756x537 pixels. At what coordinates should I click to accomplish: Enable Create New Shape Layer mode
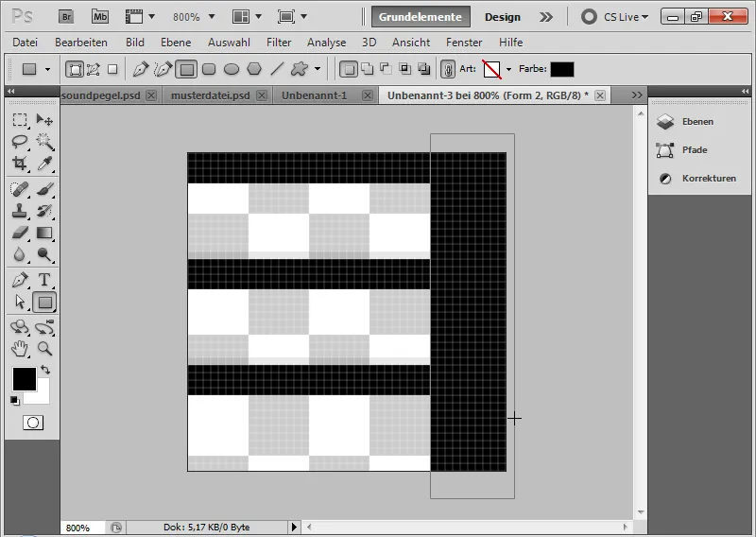[x=348, y=69]
